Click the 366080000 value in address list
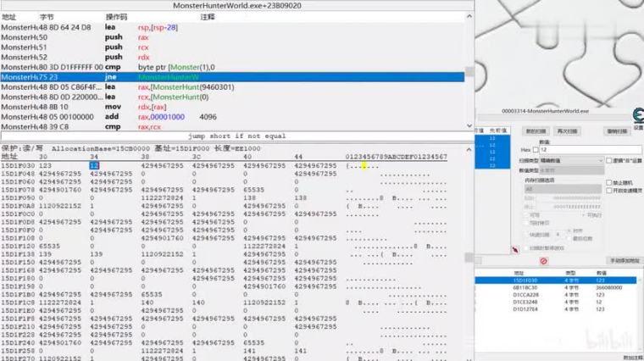This screenshot has width=644, height=361. coord(608,287)
